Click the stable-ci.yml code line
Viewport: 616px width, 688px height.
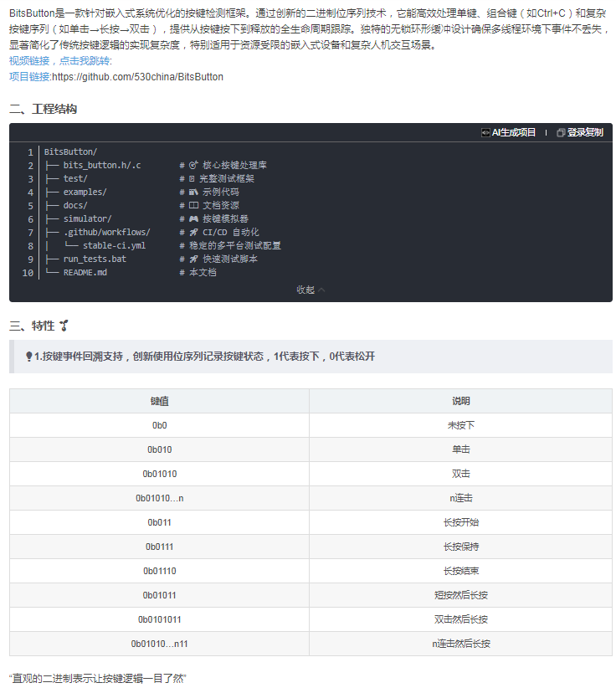pyautogui.click(x=114, y=246)
